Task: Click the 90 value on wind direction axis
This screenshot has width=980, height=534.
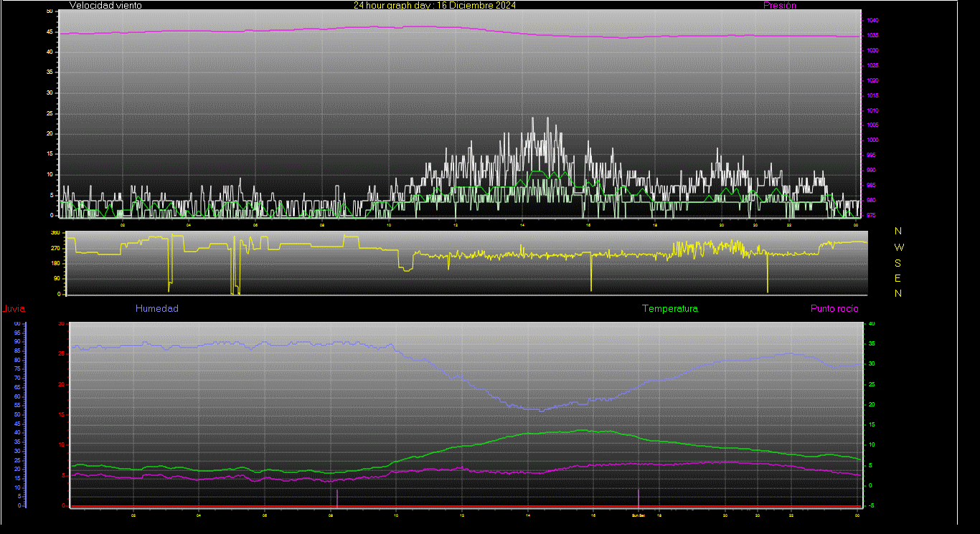Action: (x=57, y=279)
